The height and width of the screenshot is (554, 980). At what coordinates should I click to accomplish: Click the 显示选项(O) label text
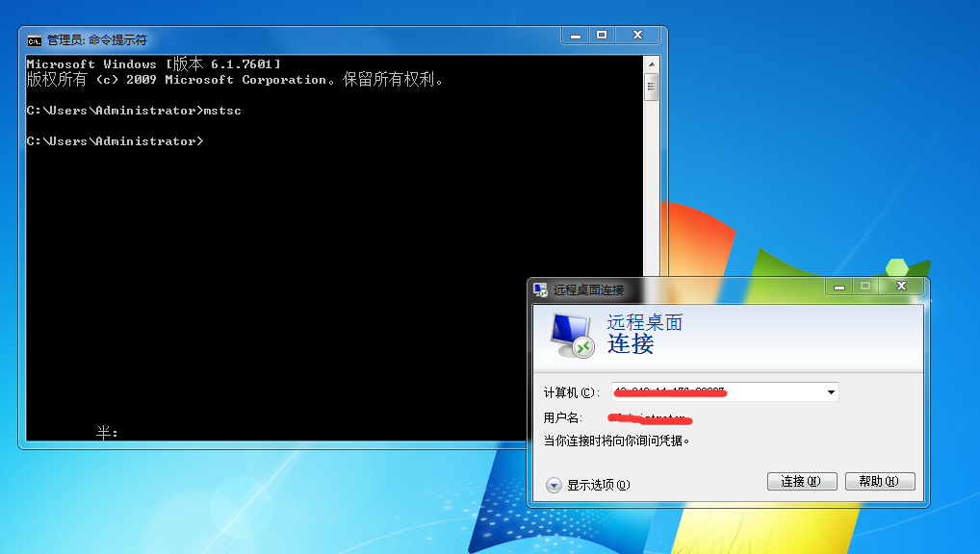pyautogui.click(x=598, y=486)
